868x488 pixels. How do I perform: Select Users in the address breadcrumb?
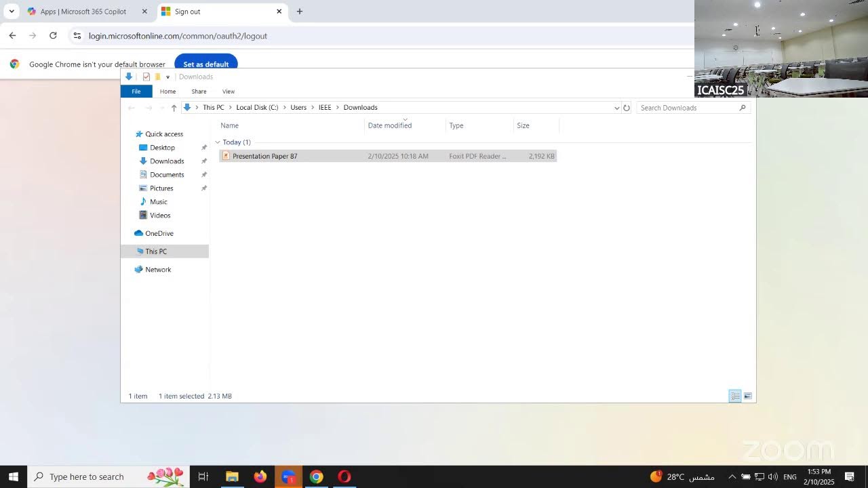click(298, 108)
